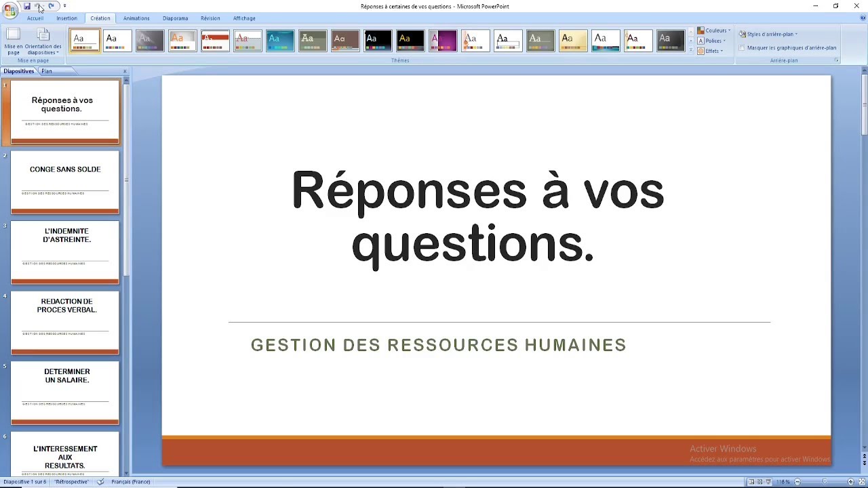This screenshot has width=868, height=488.
Task: Apply the black theme with yellow text
Action: pos(410,41)
